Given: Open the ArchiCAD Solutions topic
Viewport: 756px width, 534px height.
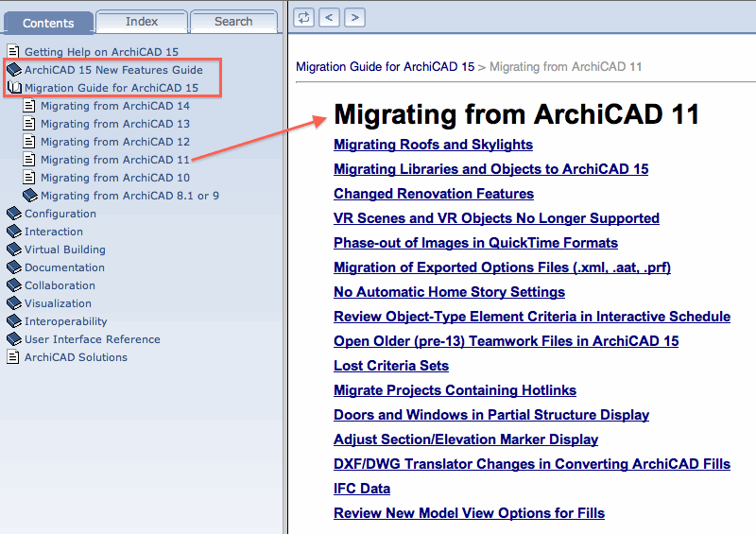Looking at the screenshot, I should click(76, 357).
